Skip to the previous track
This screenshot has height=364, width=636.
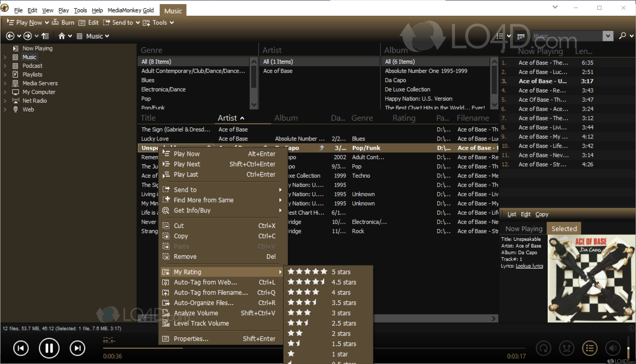tap(21, 348)
